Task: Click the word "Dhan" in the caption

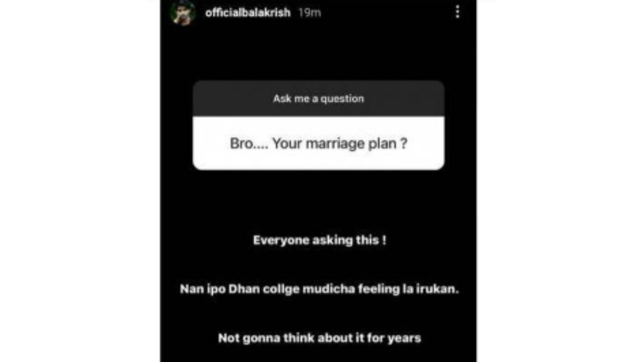Action: [x=244, y=289]
